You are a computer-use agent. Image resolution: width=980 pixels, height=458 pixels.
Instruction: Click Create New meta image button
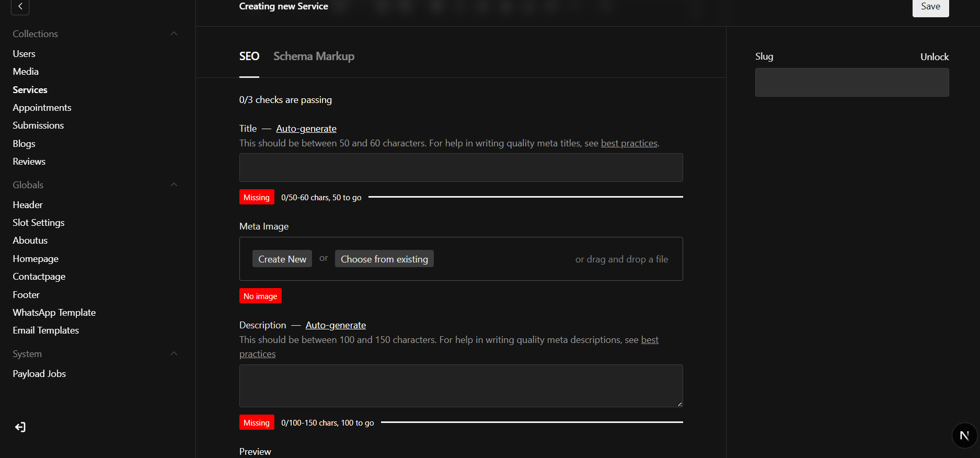tap(282, 259)
